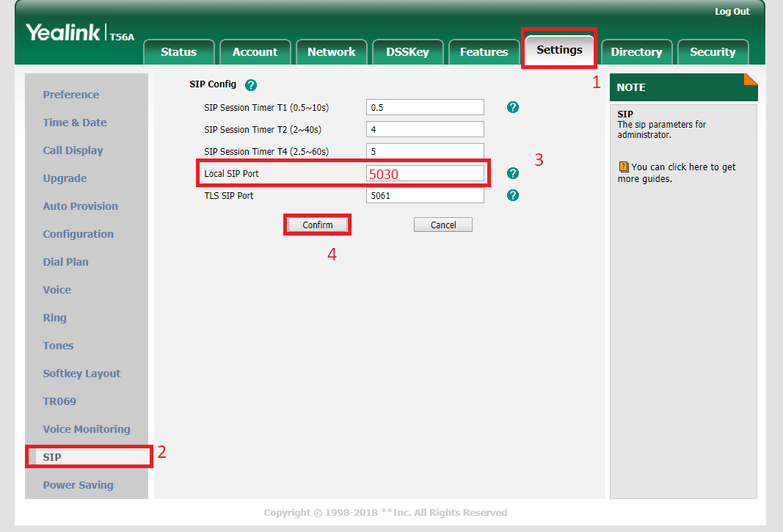Open the Upgrade page
The image size is (783, 532).
pyautogui.click(x=65, y=178)
